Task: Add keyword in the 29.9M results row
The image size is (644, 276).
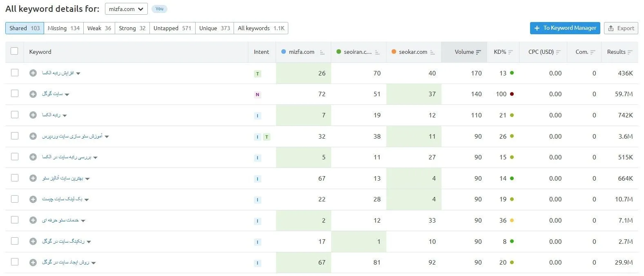Action: click(x=33, y=262)
